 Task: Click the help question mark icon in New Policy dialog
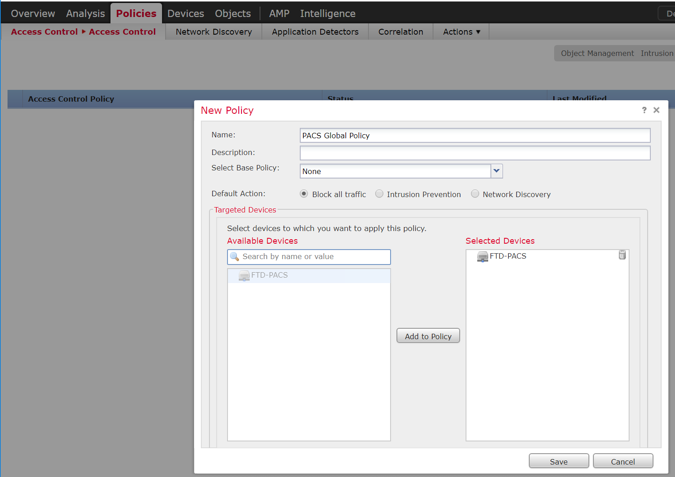(x=644, y=110)
